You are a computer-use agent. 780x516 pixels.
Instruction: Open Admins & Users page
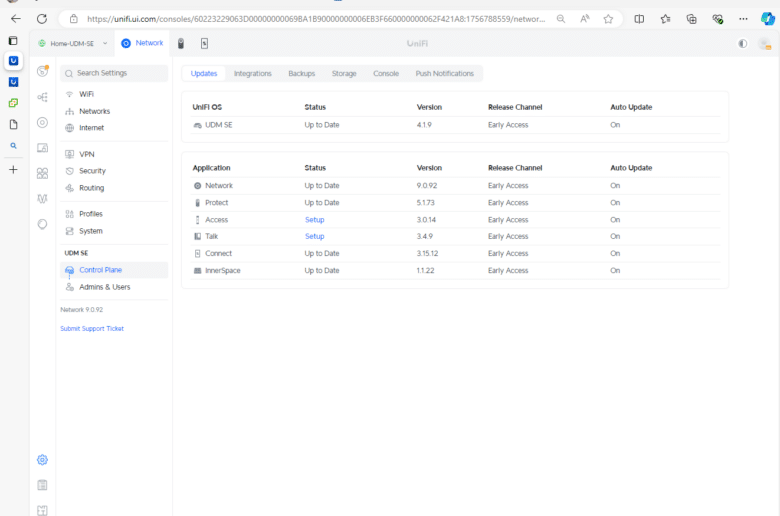pyautogui.click(x=104, y=287)
